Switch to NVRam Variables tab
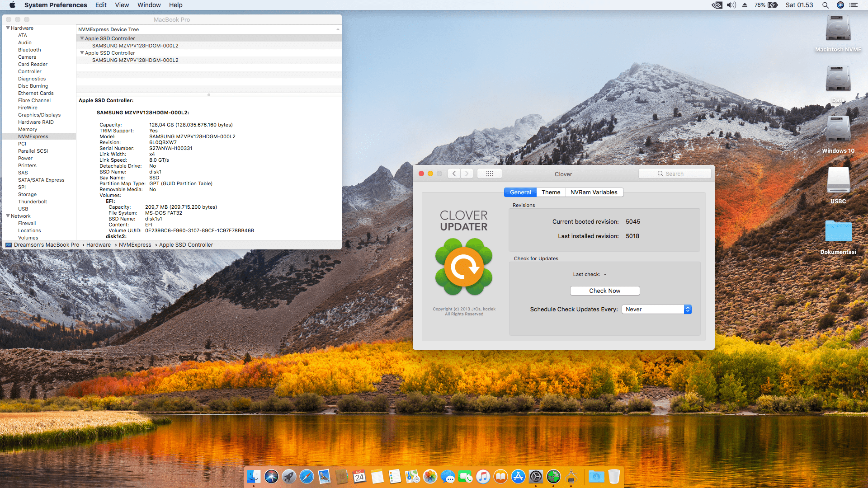Image resolution: width=868 pixels, height=488 pixels. (x=594, y=192)
